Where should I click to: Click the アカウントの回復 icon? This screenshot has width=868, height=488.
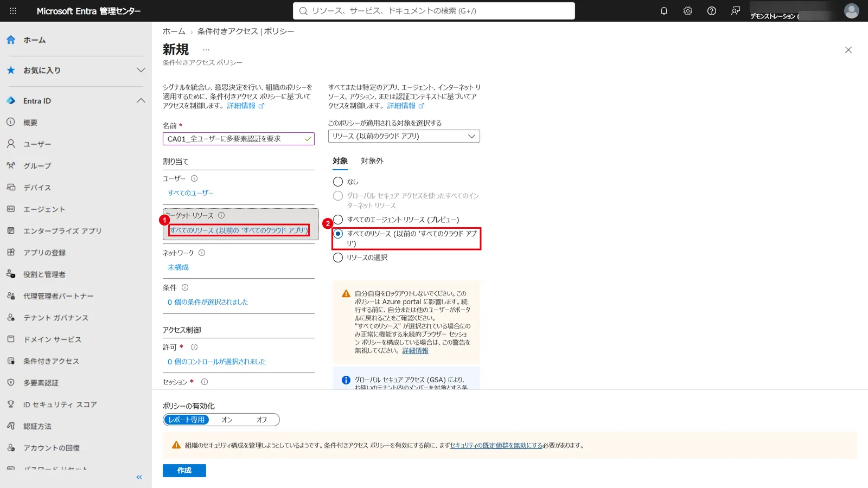click(x=11, y=447)
